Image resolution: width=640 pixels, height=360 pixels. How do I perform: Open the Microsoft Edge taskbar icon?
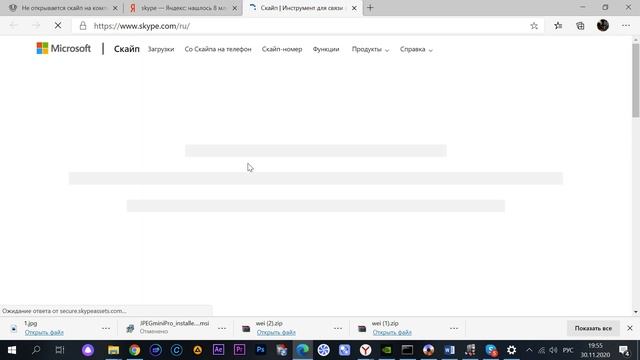(x=302, y=350)
